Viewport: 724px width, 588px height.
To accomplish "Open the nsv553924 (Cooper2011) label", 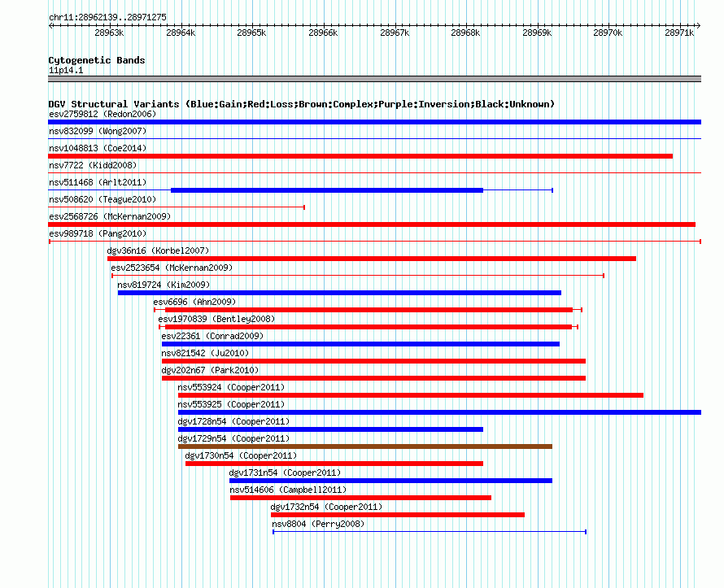I will coord(231,387).
